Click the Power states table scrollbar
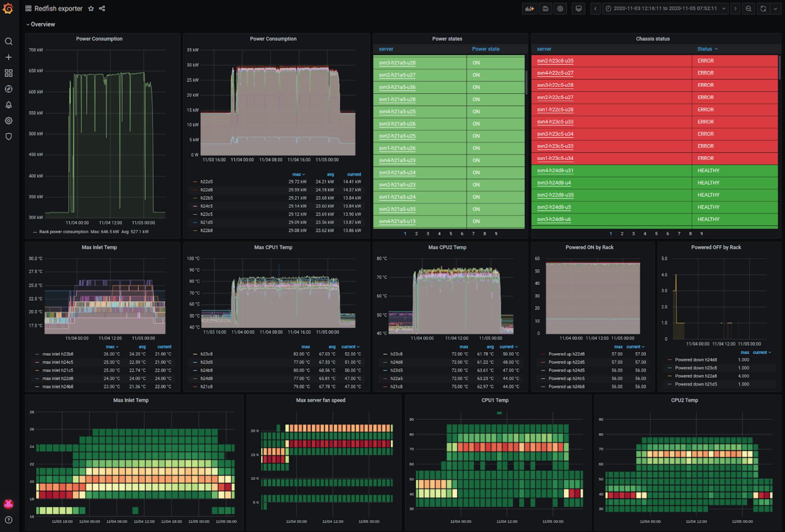 [x=526, y=83]
